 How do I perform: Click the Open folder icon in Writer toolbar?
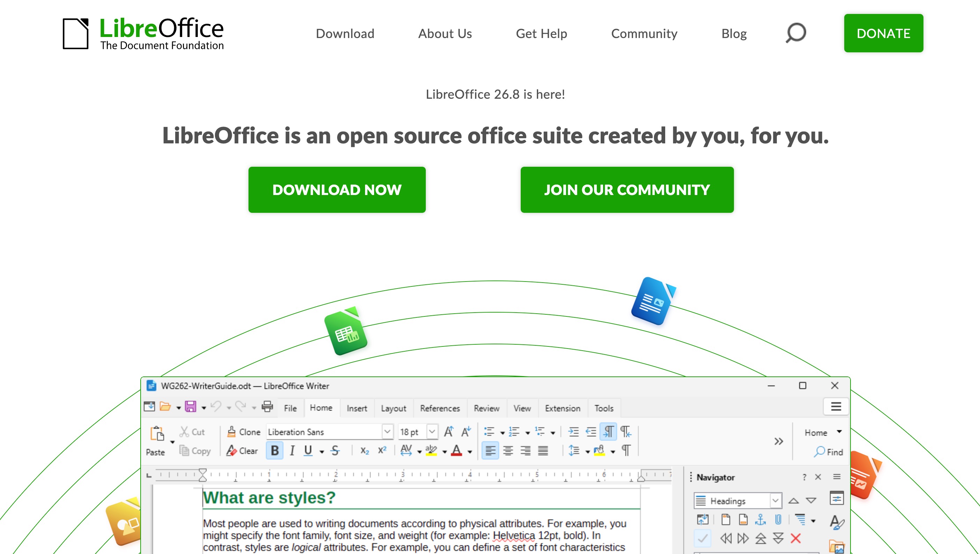(165, 407)
